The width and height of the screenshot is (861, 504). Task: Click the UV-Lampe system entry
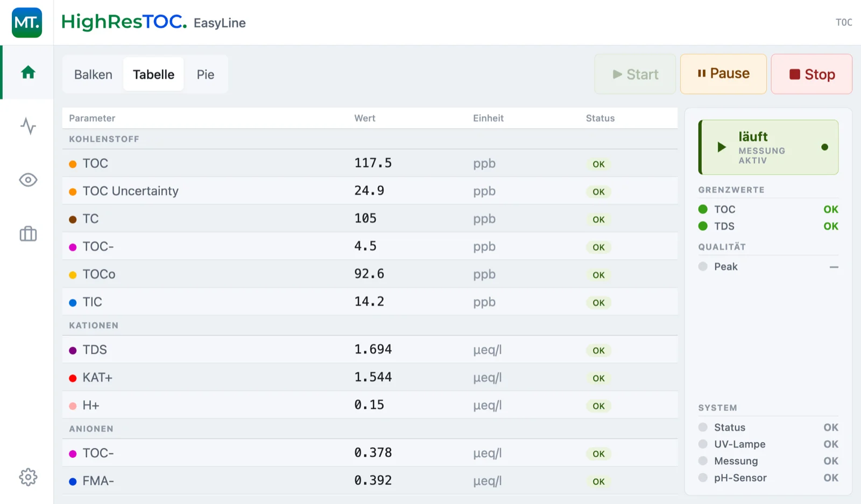click(x=768, y=444)
